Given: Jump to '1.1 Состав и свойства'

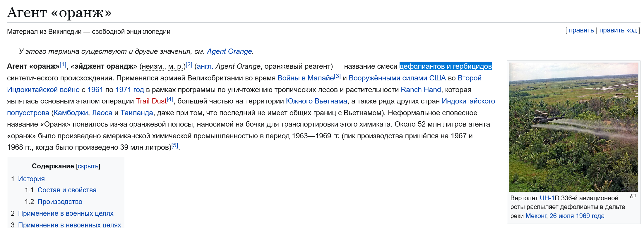Looking at the screenshot, I should click(67, 190).
